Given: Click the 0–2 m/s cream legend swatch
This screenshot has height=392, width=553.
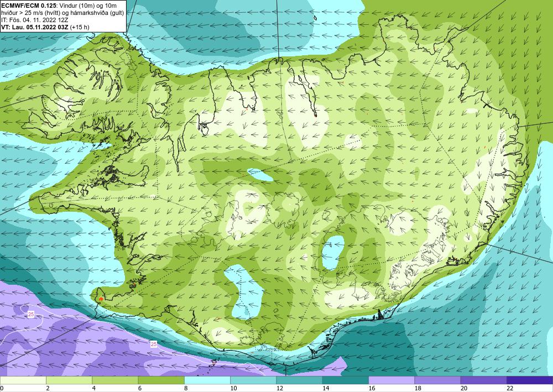Looking at the screenshot, I should click(23, 380).
